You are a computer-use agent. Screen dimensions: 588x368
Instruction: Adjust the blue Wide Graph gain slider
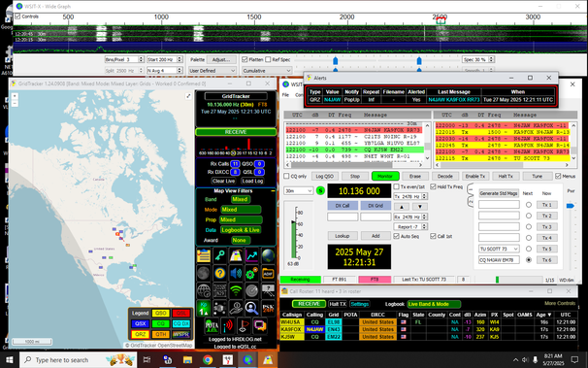(x=336, y=60)
